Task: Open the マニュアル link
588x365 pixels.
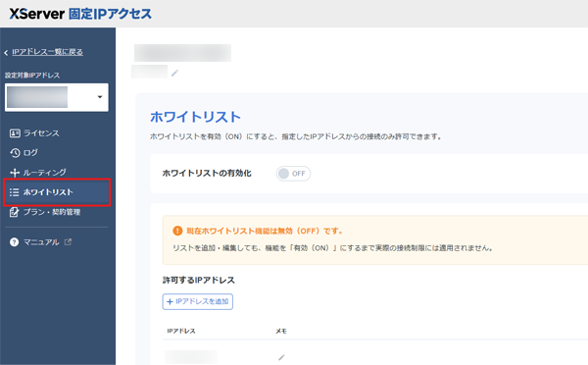Action: click(41, 242)
